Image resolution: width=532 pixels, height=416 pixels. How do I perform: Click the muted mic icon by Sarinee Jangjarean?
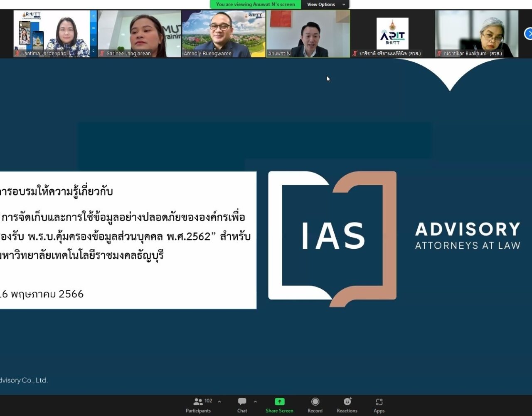[x=102, y=53]
